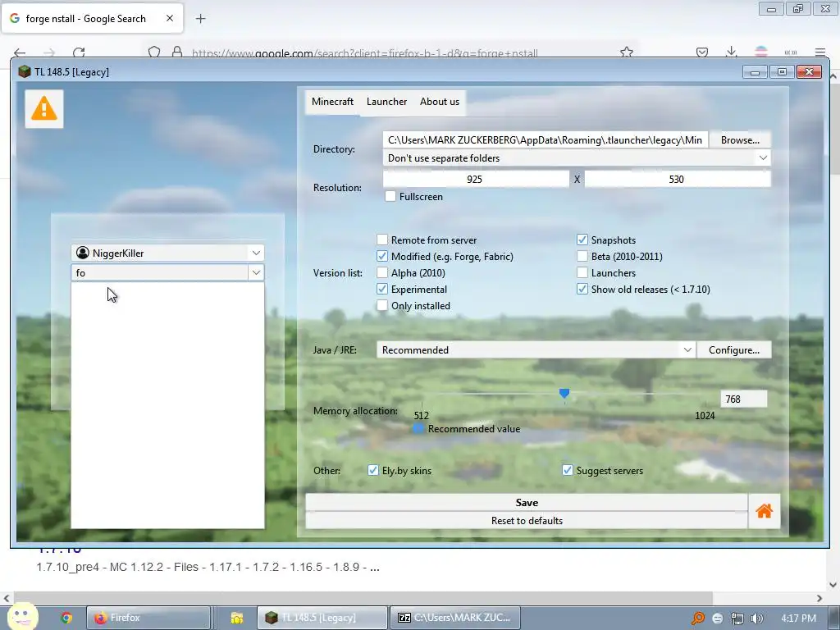Viewport: 840px width, 630px height.
Task: Toggle Ely.by skins checkbox
Action: (x=373, y=470)
